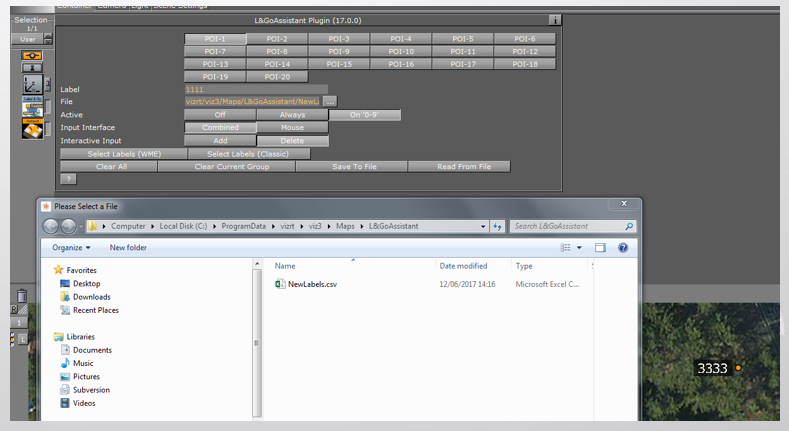This screenshot has width=789, height=431.
Task: Open the file browse ellipsis button
Action: pyautogui.click(x=330, y=102)
